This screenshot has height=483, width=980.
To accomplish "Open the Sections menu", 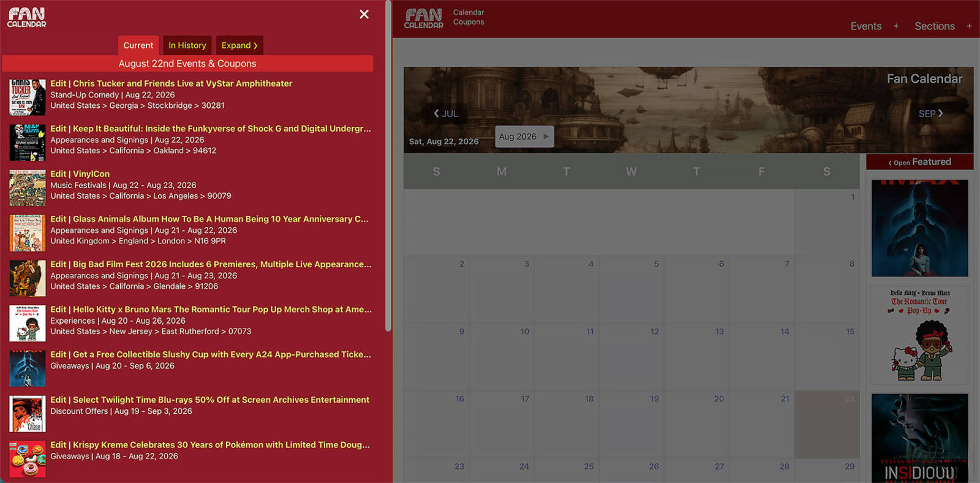I will (935, 26).
